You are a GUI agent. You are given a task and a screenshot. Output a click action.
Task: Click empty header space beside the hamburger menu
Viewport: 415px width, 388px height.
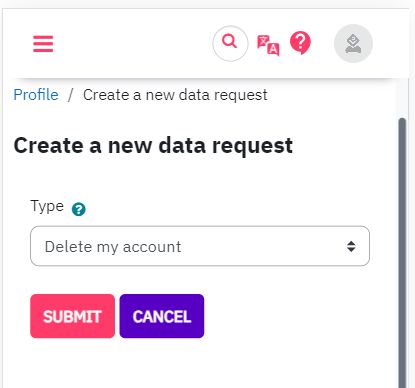tap(133, 44)
